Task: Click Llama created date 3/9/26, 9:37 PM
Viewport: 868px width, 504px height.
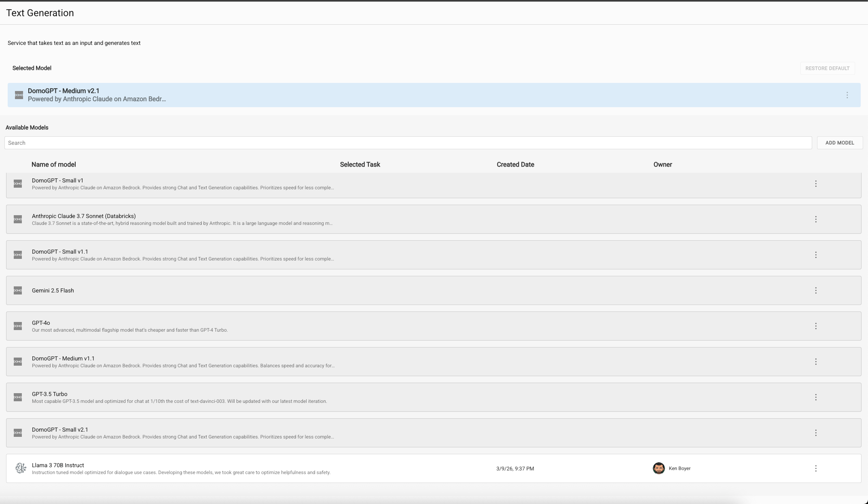Action: click(x=515, y=469)
